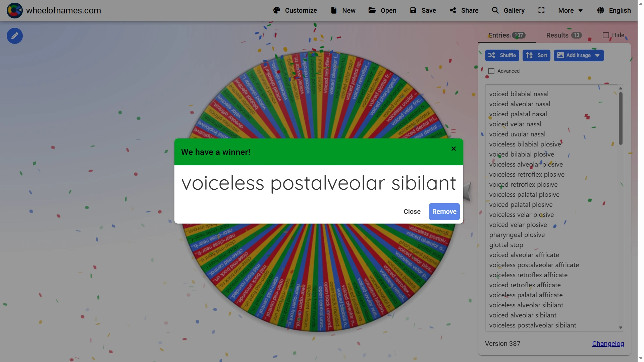Viewport: 644px width, 362px height.
Task: Click the blue pencil edit icon
Action: tap(15, 36)
